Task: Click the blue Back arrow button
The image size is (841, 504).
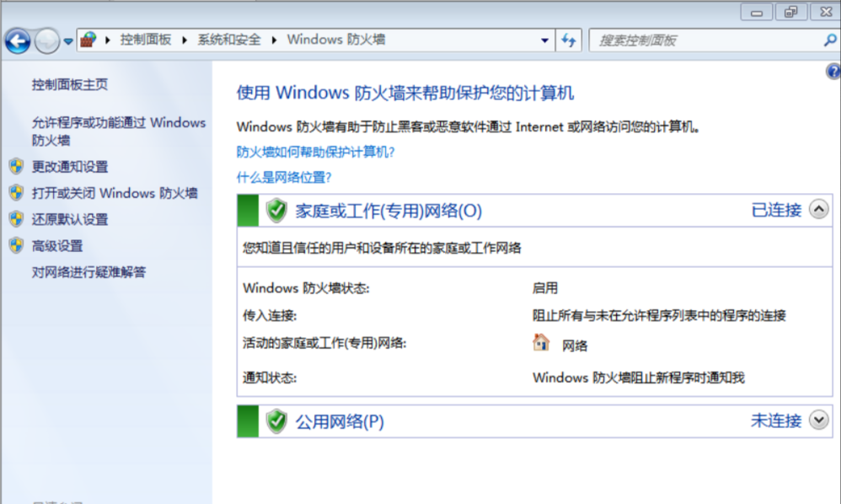Action: [18, 40]
